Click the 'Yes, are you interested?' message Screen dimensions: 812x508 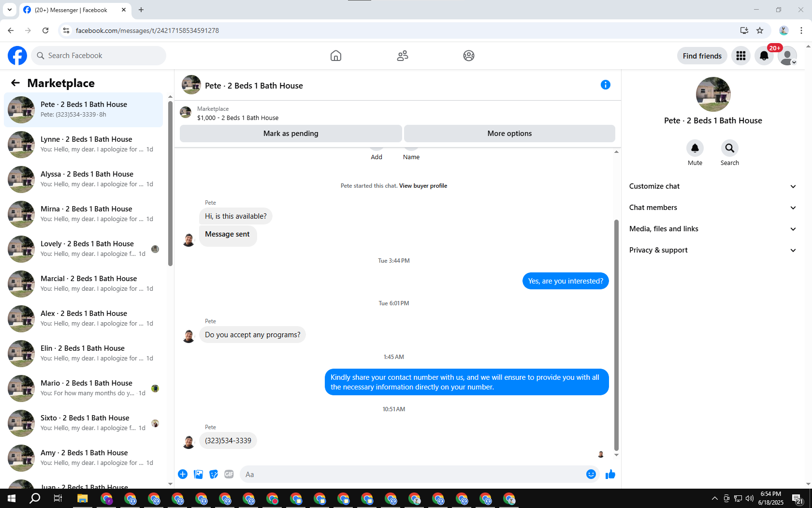(565, 281)
